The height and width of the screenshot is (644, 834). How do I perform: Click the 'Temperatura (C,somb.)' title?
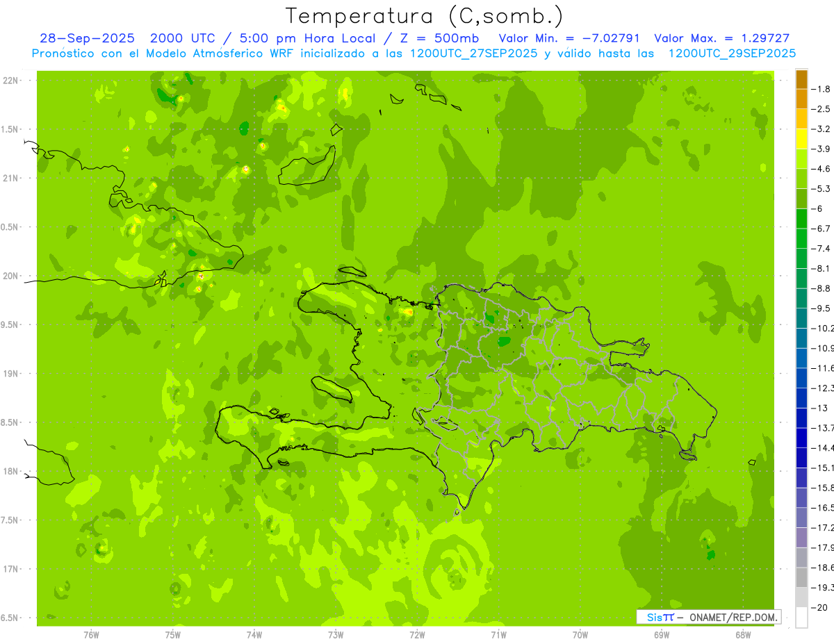coord(424,15)
